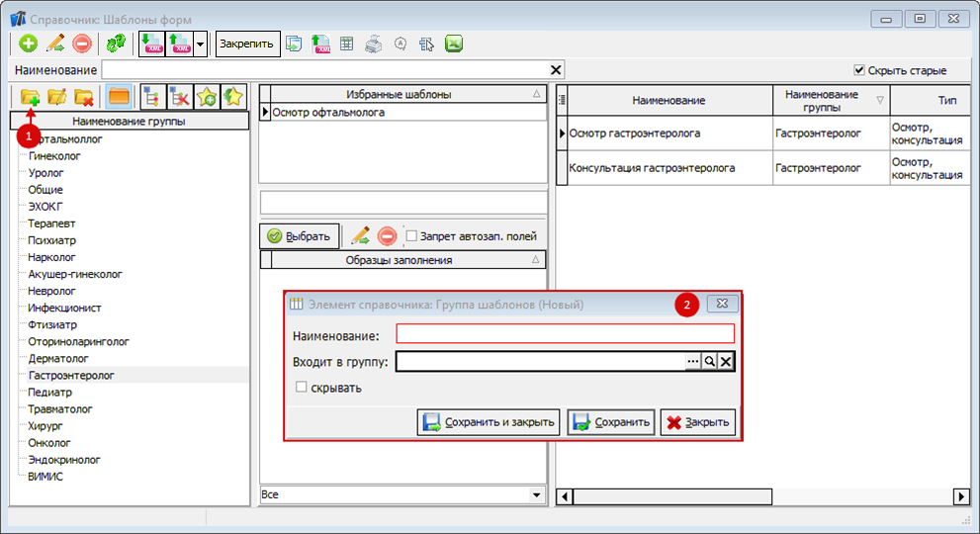Check the 'скрывать' checkbox in dialog
Viewport: 980px width, 534px height.
[302, 388]
